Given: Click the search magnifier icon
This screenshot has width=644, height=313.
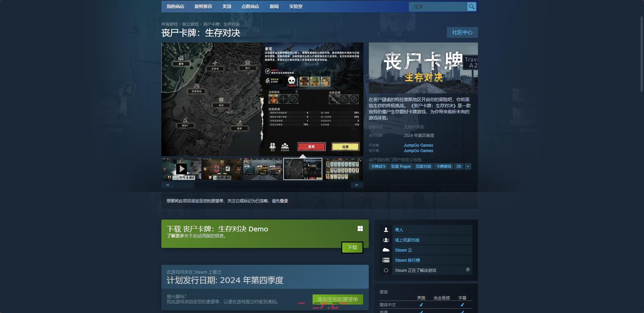Looking at the screenshot, I should [472, 6].
